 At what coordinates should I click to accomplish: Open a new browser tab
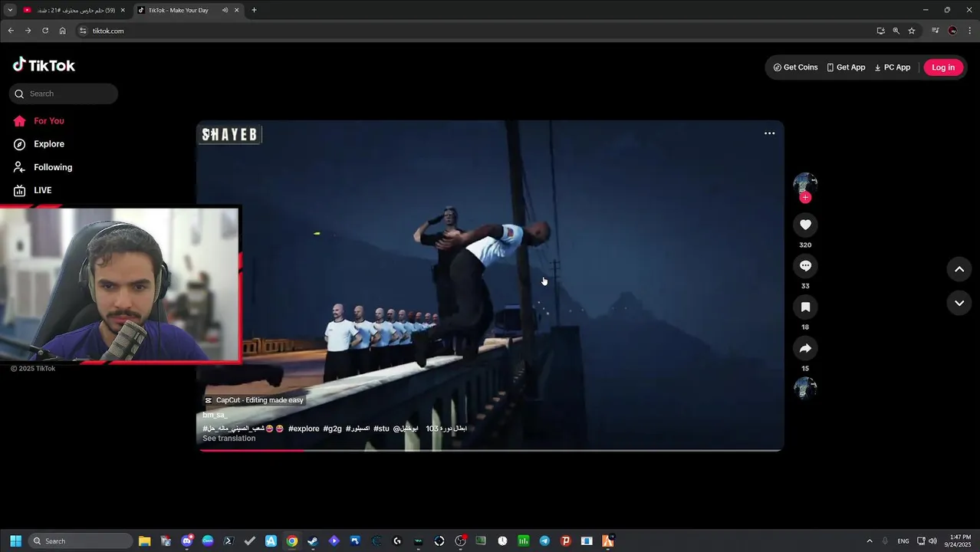tap(254, 10)
